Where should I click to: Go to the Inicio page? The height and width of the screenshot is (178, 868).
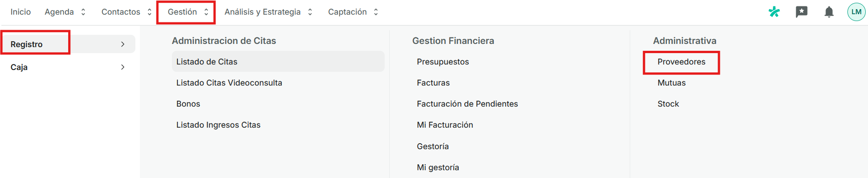pos(21,12)
